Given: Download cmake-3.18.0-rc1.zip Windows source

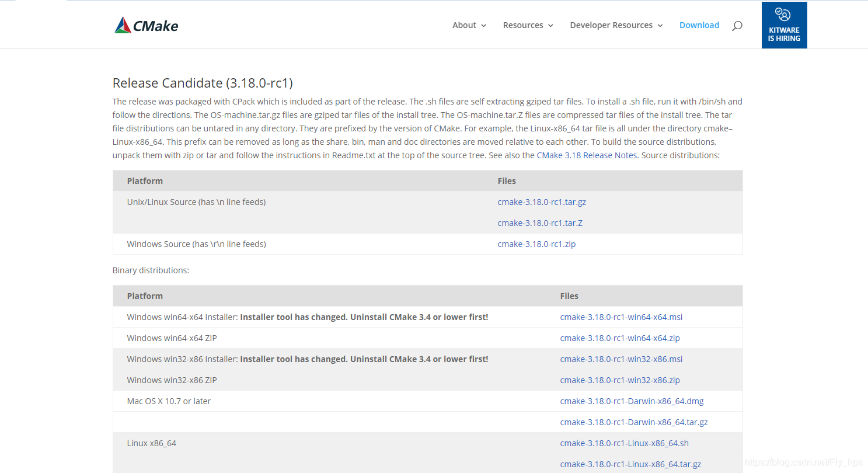Looking at the screenshot, I should click(x=536, y=244).
